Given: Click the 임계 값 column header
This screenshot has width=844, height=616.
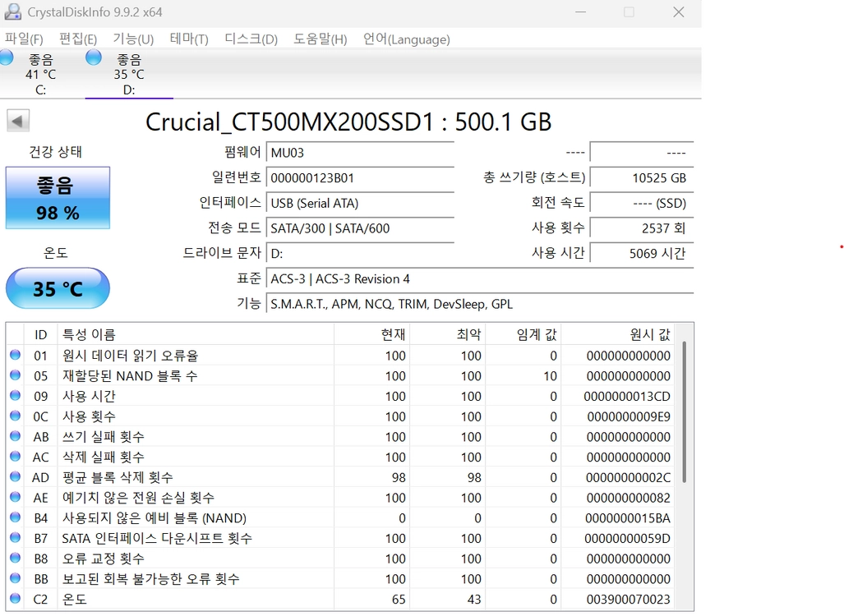Looking at the screenshot, I should click(x=523, y=334).
